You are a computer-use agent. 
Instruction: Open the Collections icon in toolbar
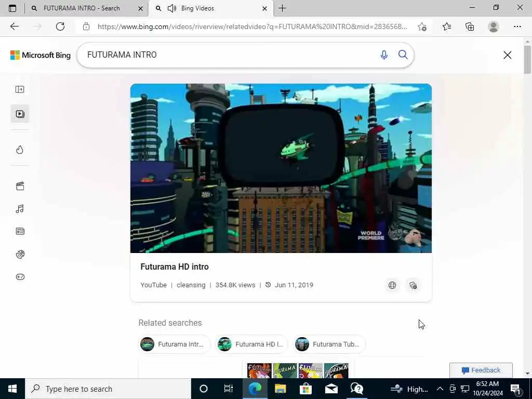point(470,26)
